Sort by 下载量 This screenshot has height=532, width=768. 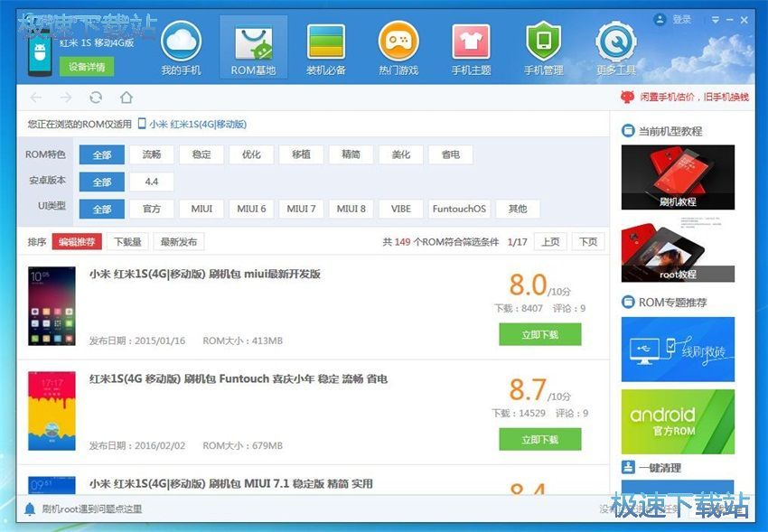[127, 242]
